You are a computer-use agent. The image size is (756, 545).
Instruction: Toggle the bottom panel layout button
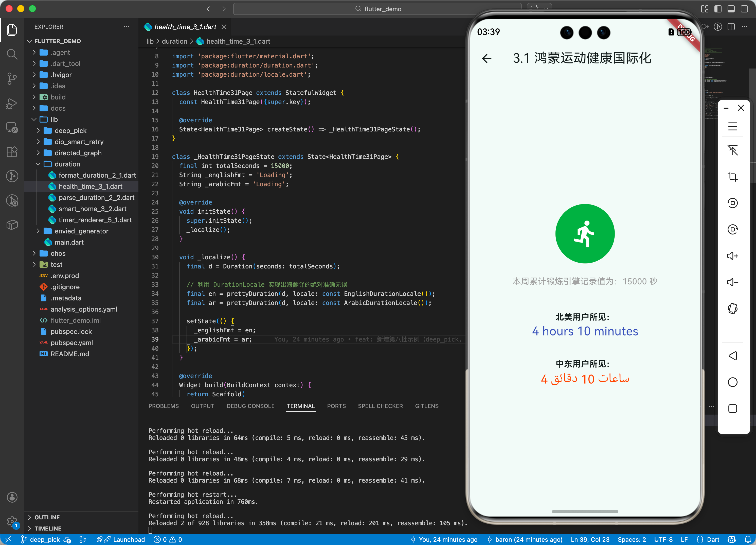pos(731,9)
